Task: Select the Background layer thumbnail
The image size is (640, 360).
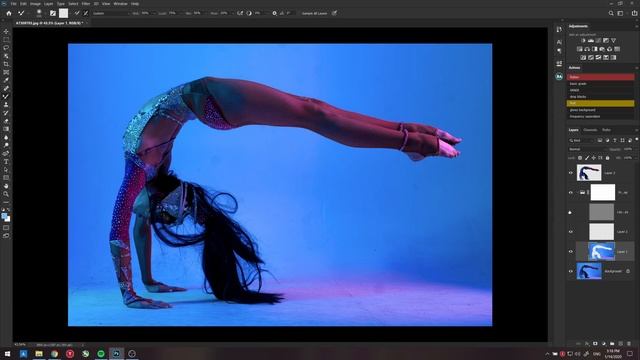Action: (x=589, y=271)
